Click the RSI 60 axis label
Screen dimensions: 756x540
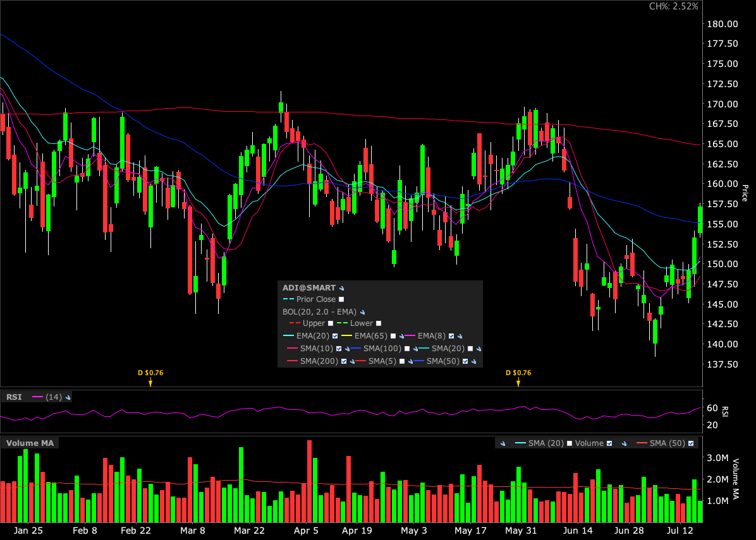[712, 408]
